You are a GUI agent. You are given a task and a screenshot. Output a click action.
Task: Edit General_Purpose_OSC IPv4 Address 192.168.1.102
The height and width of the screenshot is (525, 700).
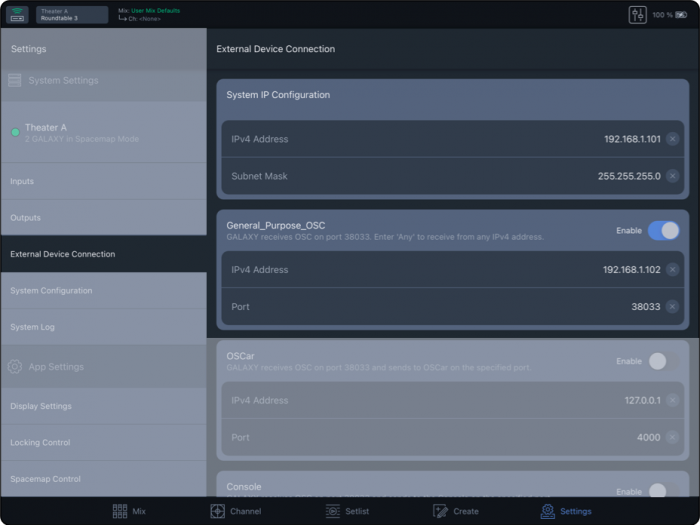click(453, 270)
